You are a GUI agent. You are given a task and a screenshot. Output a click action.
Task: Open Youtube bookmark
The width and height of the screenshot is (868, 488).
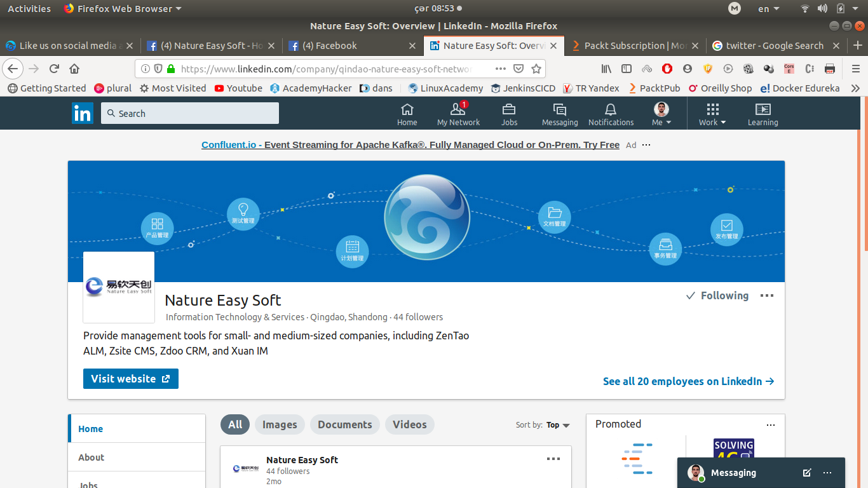click(x=238, y=88)
